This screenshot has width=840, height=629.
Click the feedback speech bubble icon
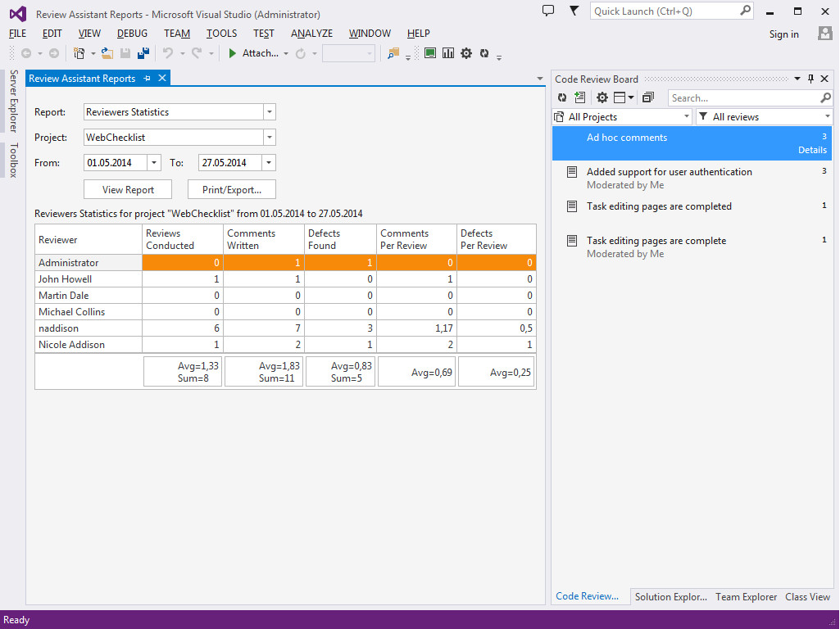[548, 10]
